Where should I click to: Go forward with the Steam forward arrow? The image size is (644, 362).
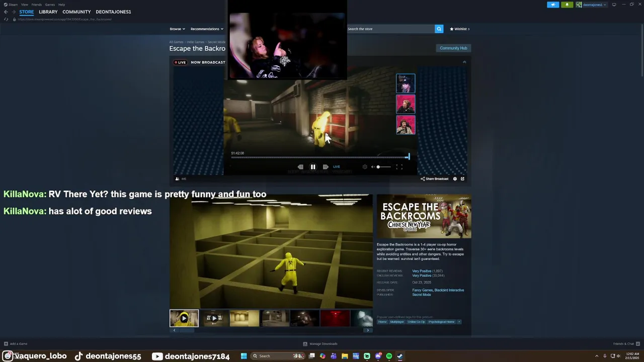[13, 12]
